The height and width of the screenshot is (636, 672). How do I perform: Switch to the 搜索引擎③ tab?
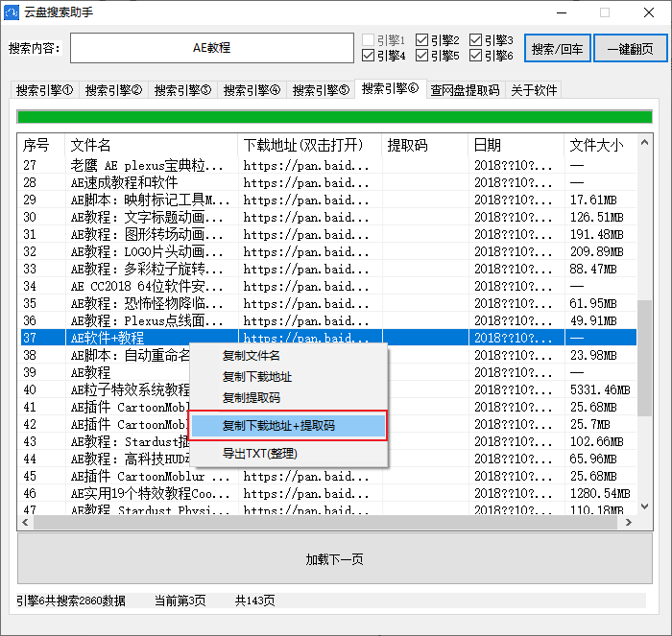182,90
